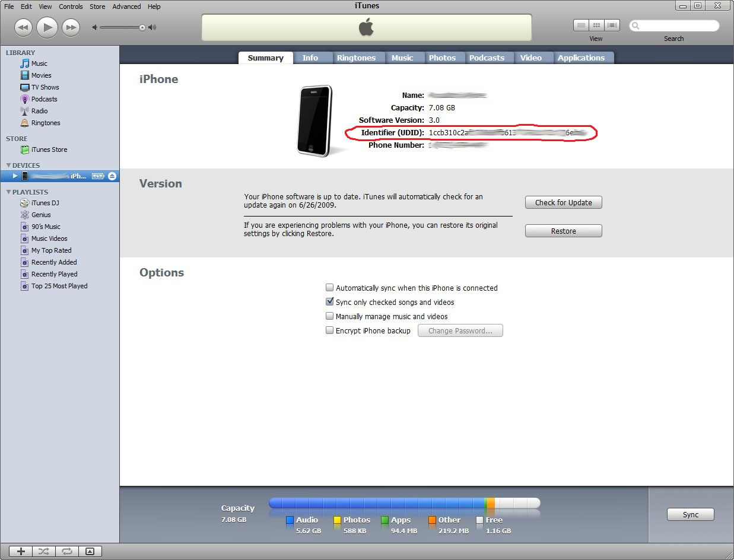
Task: Open the Advanced menu
Action: pos(126,7)
